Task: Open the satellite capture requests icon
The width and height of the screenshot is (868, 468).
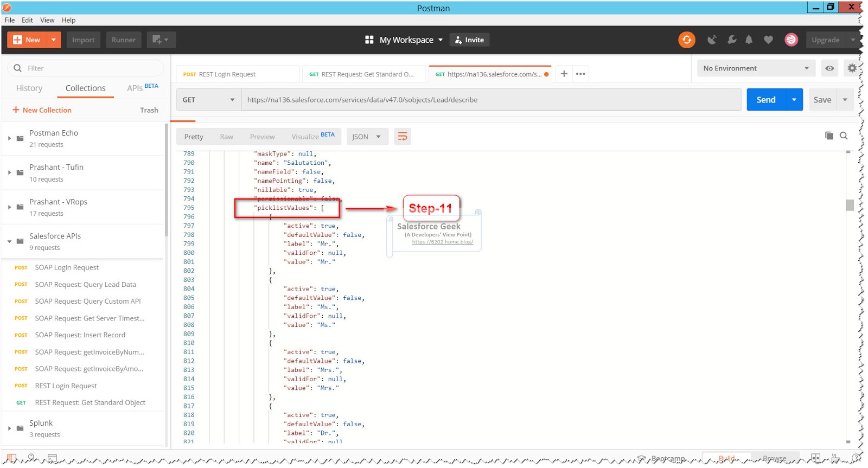Action: [712, 40]
